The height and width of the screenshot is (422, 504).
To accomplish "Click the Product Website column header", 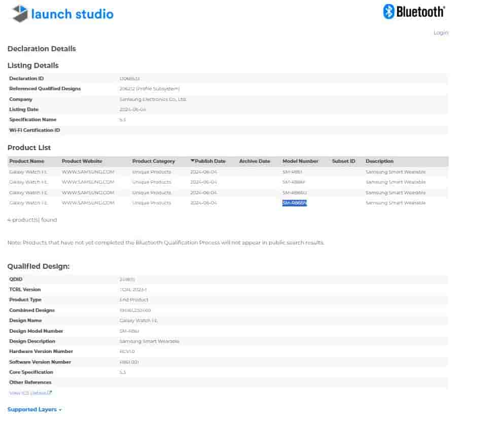I will point(82,161).
